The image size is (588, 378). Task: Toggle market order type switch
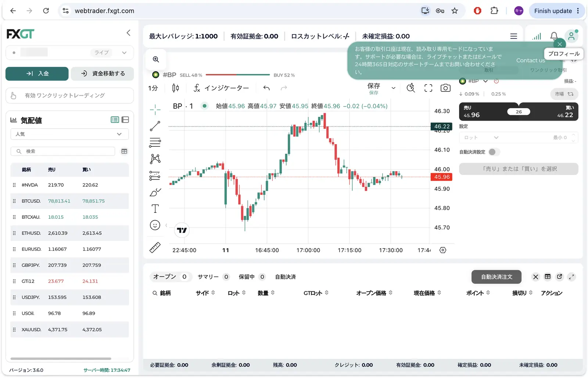pyautogui.click(x=564, y=94)
